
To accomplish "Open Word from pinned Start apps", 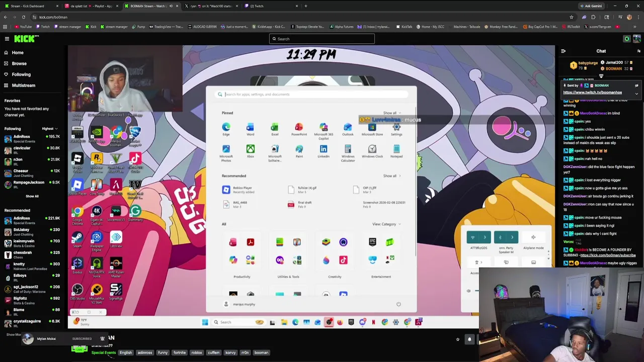I will (x=250, y=129).
